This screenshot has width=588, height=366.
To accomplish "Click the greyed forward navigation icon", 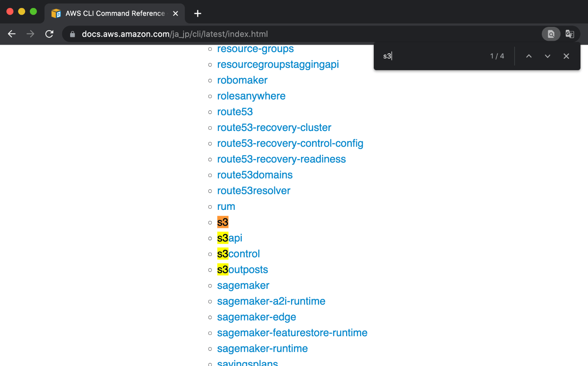I will click(x=30, y=34).
